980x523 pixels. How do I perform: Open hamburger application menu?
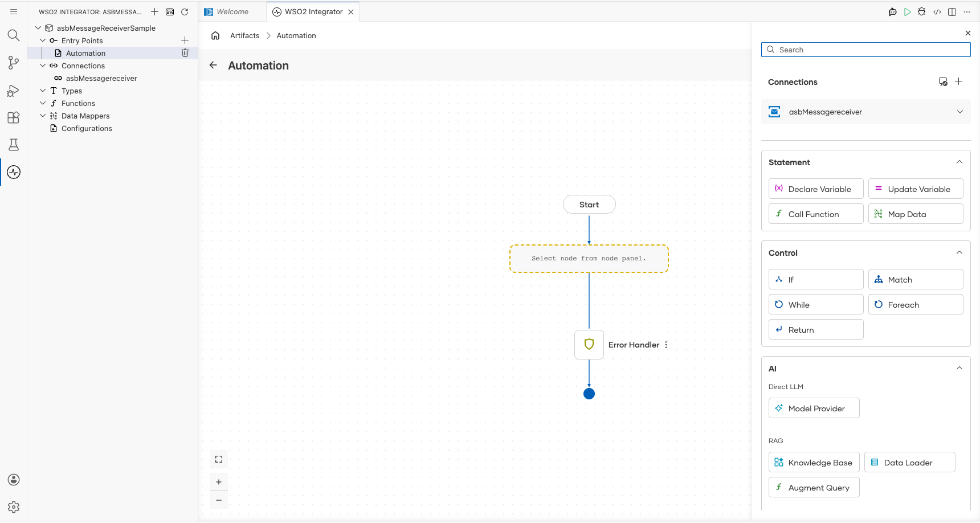[14, 11]
